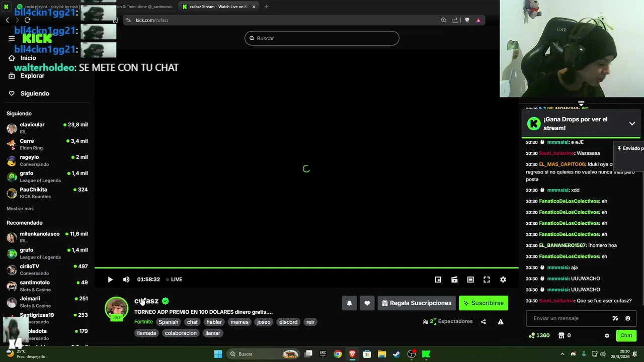Image resolution: width=644 pixels, height=362 pixels.
Task: Open Steam from the taskbar
Action: [x=396, y=354]
